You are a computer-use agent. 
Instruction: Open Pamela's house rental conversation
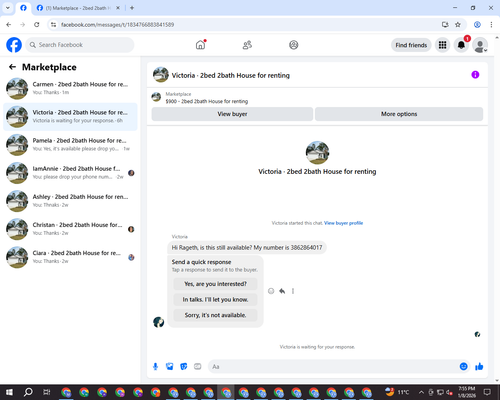pyautogui.click(x=70, y=145)
